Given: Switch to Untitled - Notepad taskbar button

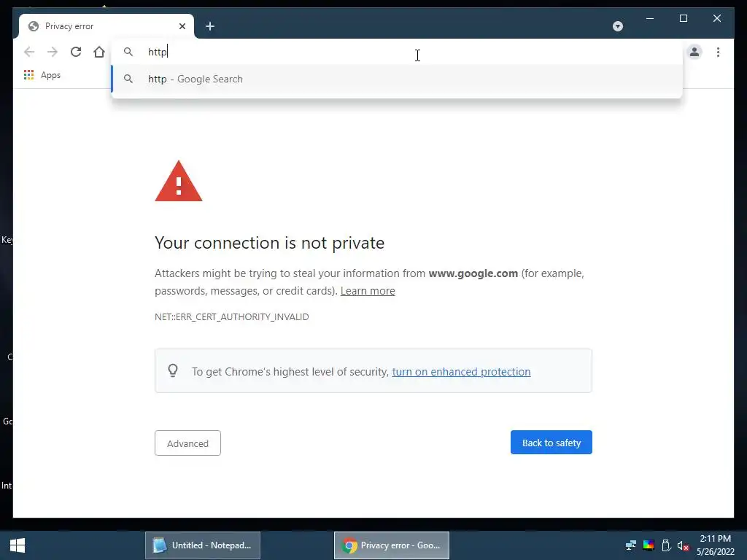Looking at the screenshot, I should pos(203,545).
